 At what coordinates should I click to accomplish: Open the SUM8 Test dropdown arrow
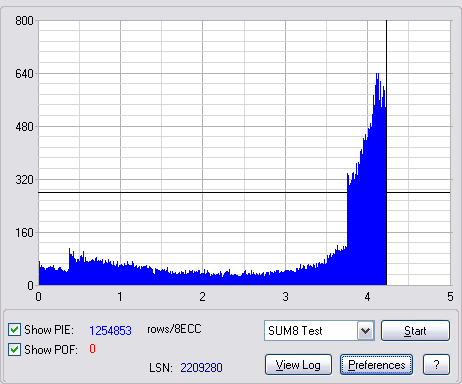pyautogui.click(x=366, y=331)
